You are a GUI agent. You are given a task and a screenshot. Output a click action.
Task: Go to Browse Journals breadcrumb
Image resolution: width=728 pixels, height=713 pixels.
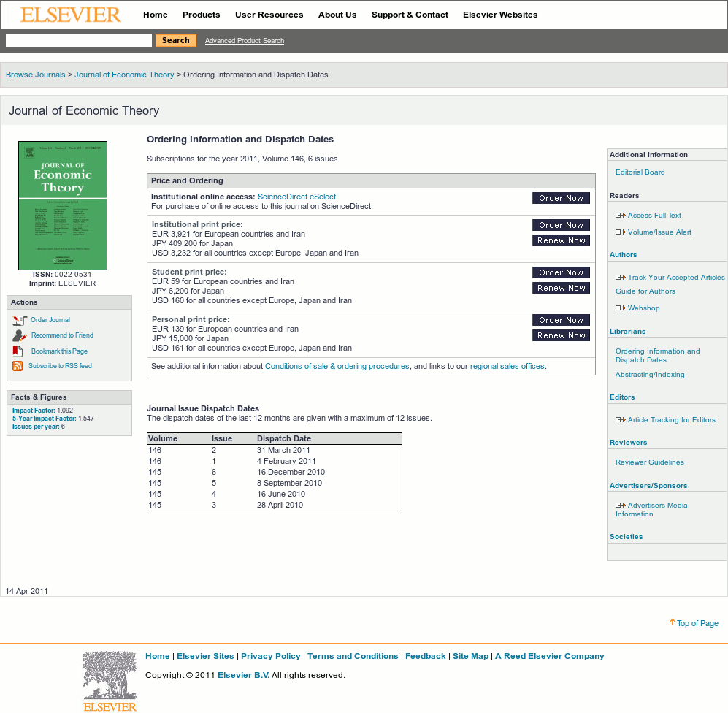(x=36, y=75)
